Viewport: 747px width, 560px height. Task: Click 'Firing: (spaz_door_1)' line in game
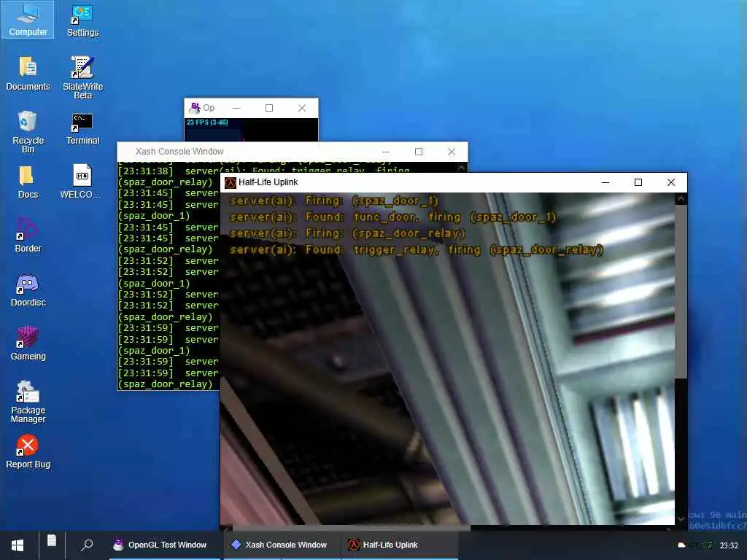point(333,201)
